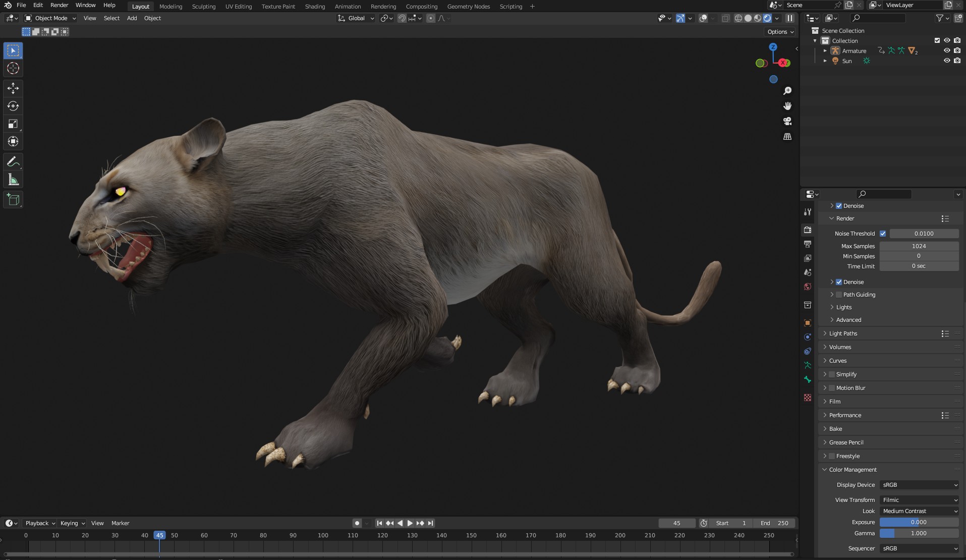Open the Object Mode dropdown
This screenshot has width=966, height=560.
[50, 18]
